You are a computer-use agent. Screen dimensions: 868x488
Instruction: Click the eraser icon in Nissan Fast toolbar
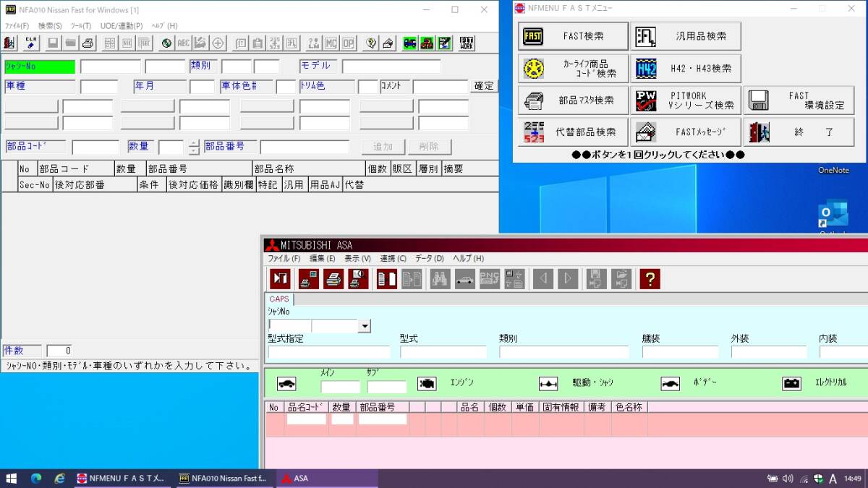tap(388, 43)
